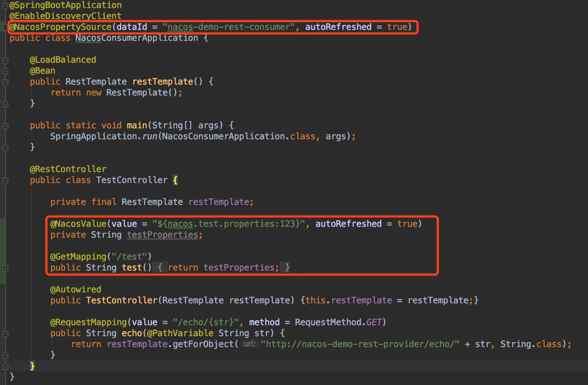The image size is (588, 385).
Task: Click the "nacos-demo-rest-consumer" dataId string
Action: pyautogui.click(x=228, y=27)
